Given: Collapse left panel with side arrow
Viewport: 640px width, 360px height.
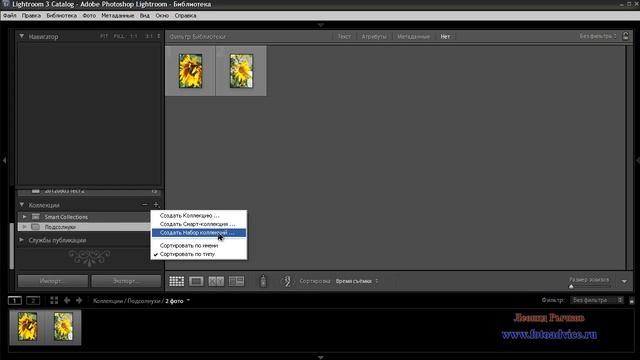Looking at the screenshot, I should 4,160.
